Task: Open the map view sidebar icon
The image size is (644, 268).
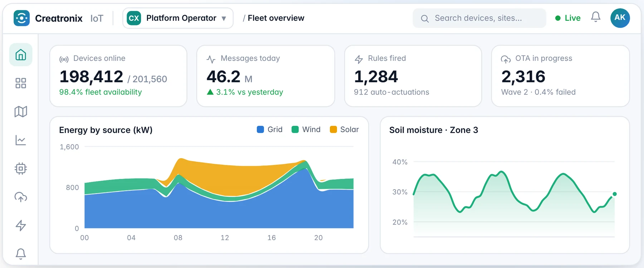Action: [x=21, y=112]
